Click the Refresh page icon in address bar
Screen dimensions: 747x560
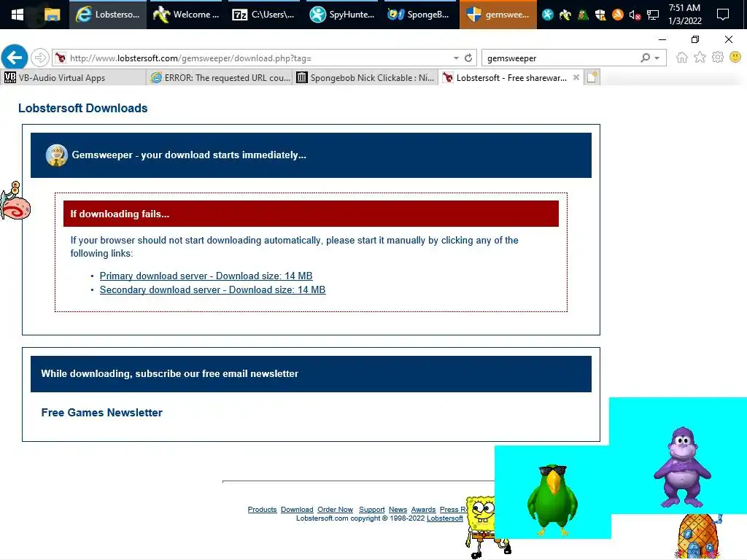click(x=468, y=58)
